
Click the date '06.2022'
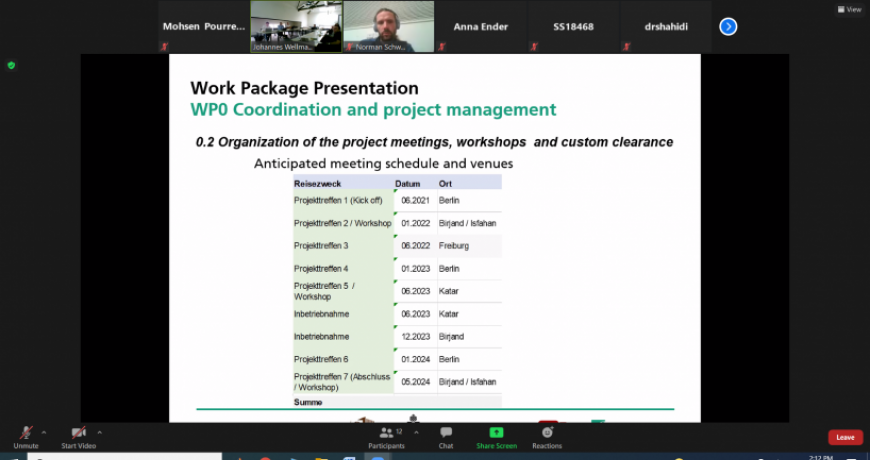tap(416, 246)
